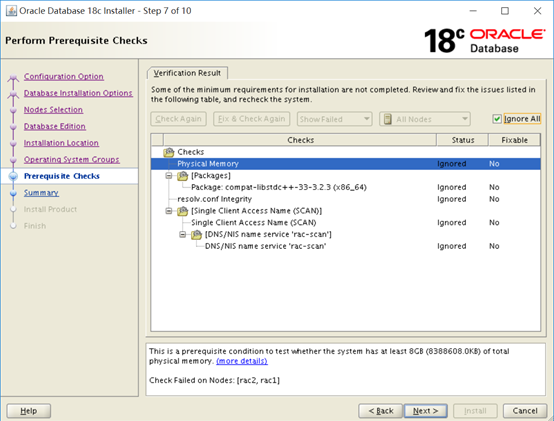The width and height of the screenshot is (554, 421).
Task: Select the Prerequisite Checks step
Action: pos(62,176)
